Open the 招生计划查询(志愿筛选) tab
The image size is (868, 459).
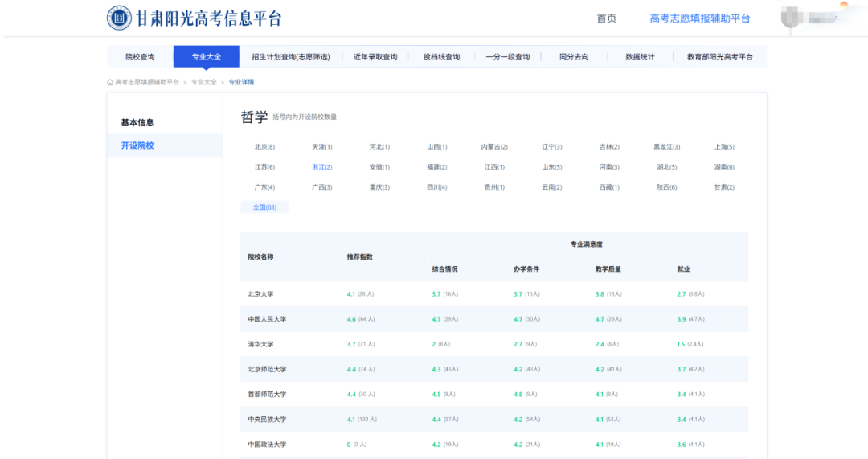pos(291,56)
